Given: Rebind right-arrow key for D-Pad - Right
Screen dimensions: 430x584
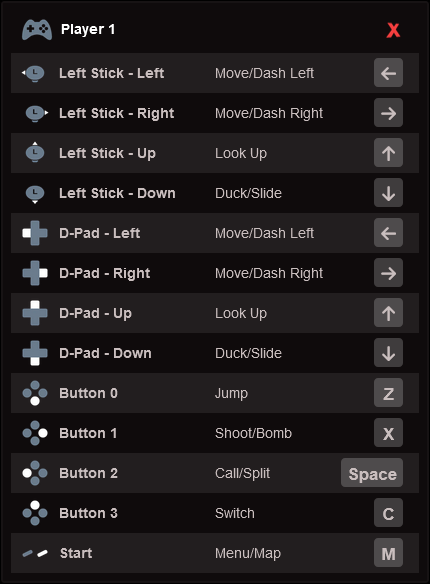Looking at the screenshot, I should [388, 273].
